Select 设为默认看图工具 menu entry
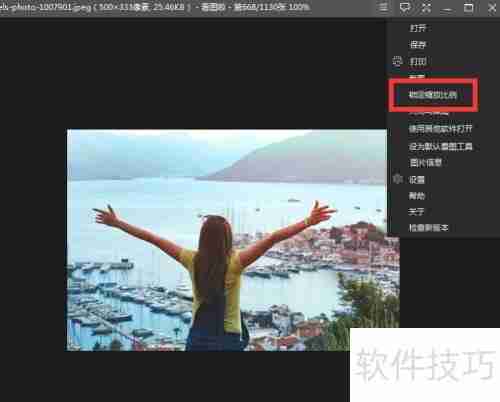 click(441, 146)
